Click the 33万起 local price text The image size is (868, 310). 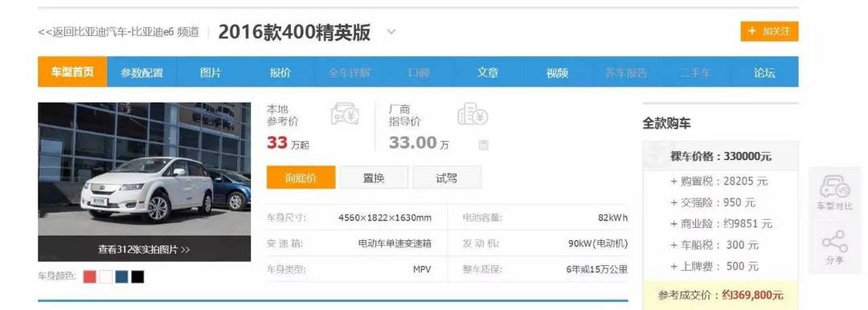(x=288, y=144)
